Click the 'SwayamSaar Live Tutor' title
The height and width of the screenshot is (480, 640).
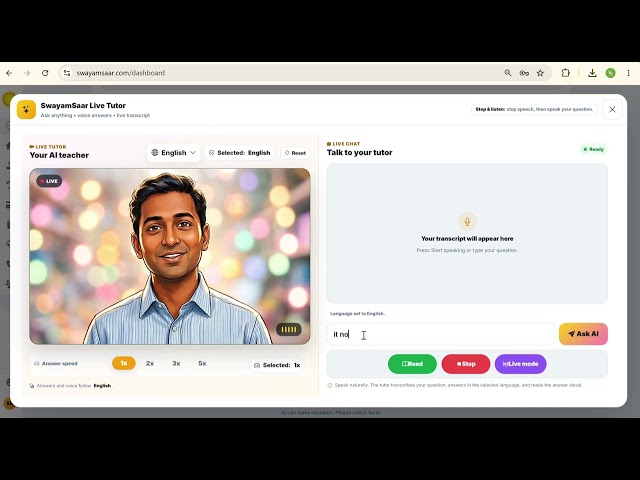pos(83,106)
